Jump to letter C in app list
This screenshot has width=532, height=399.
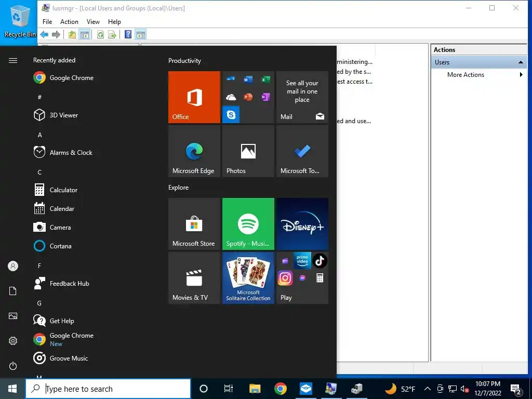coord(39,172)
